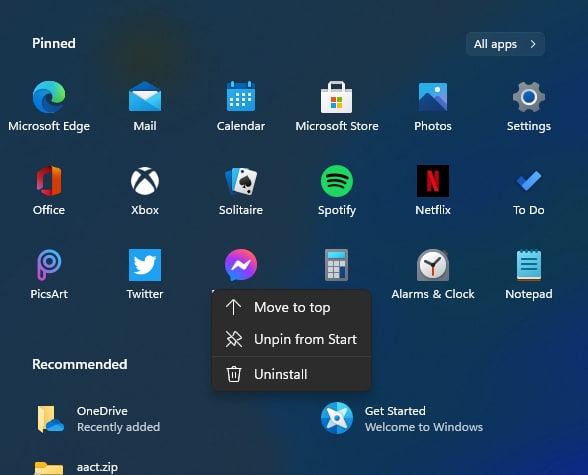Choose Uninstall from the context menu
Image resolution: width=588 pixels, height=475 pixels.
point(292,374)
